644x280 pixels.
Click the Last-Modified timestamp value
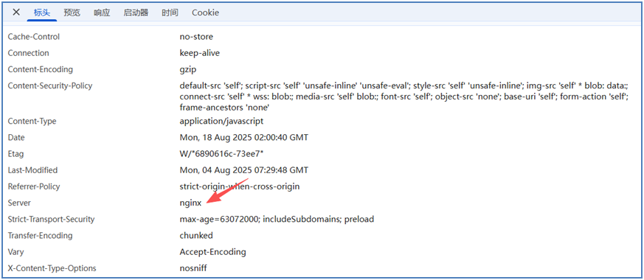click(244, 170)
